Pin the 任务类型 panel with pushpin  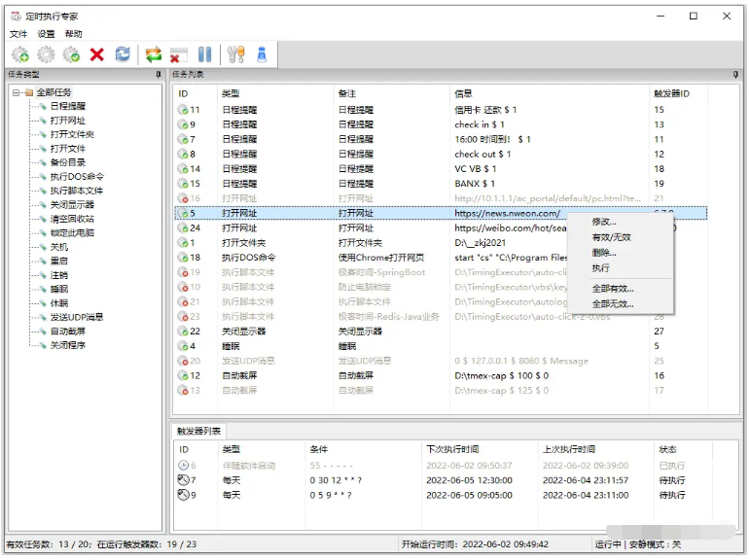point(158,75)
